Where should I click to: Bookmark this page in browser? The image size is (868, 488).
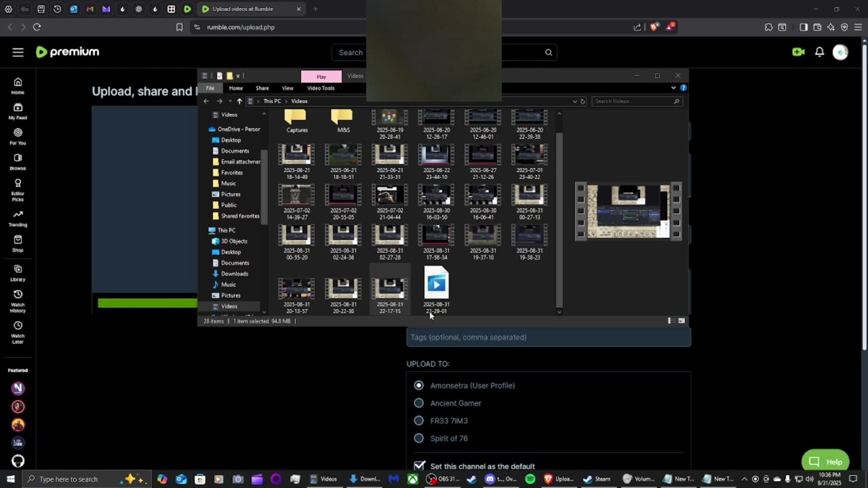179,27
